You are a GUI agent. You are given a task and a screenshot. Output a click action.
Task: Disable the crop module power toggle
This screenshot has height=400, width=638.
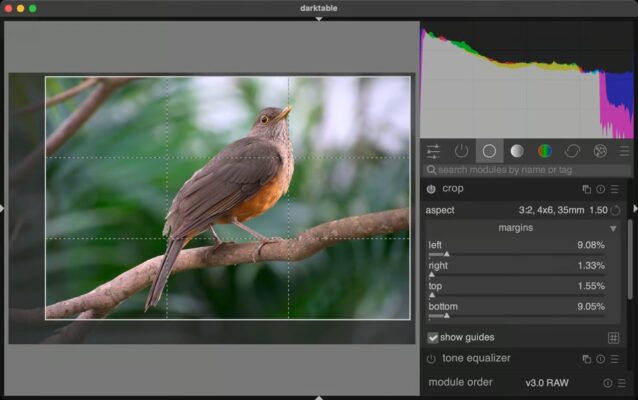point(431,189)
